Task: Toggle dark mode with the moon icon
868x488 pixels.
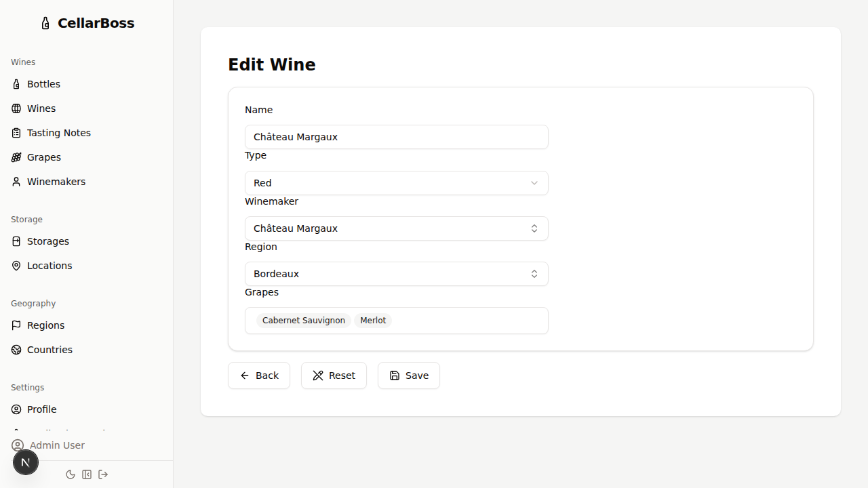Action: [x=71, y=474]
